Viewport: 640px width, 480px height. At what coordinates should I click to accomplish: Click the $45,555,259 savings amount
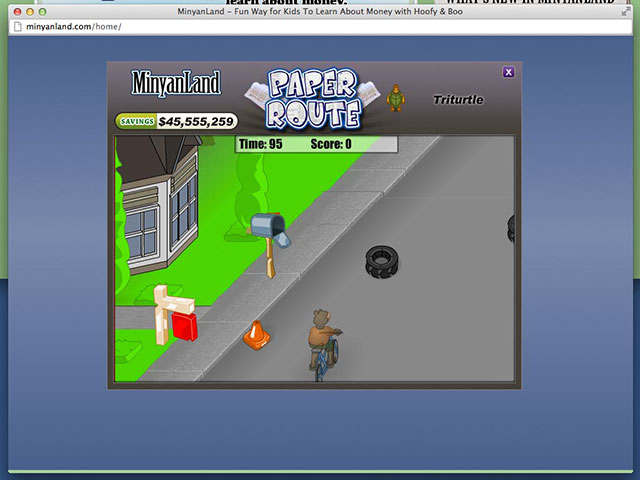(x=196, y=121)
